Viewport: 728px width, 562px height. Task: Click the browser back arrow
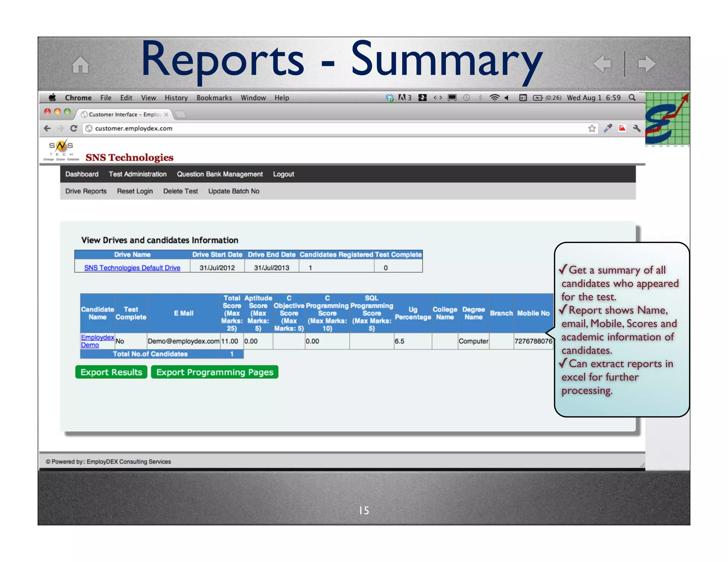(47, 128)
